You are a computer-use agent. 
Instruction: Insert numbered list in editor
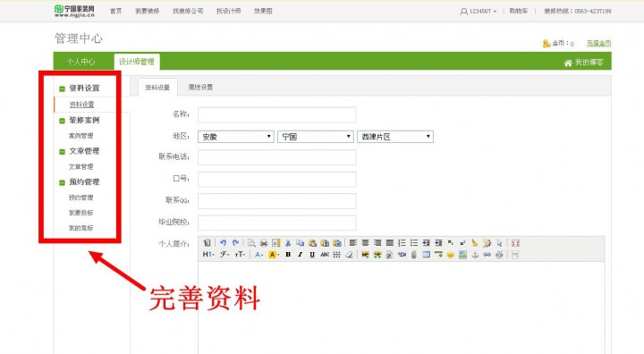point(402,243)
